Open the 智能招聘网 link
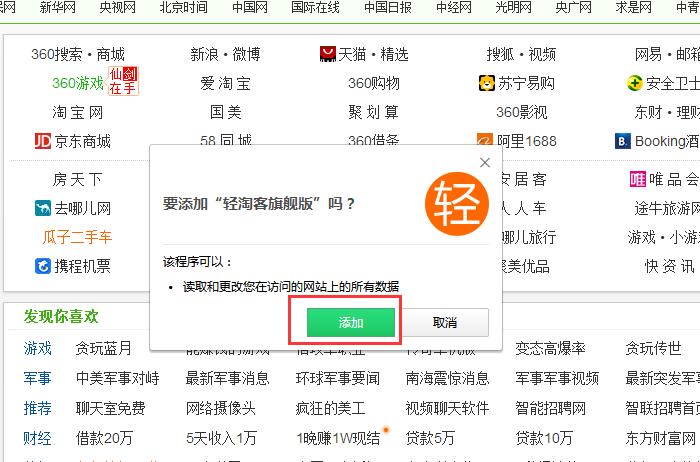 (x=550, y=408)
